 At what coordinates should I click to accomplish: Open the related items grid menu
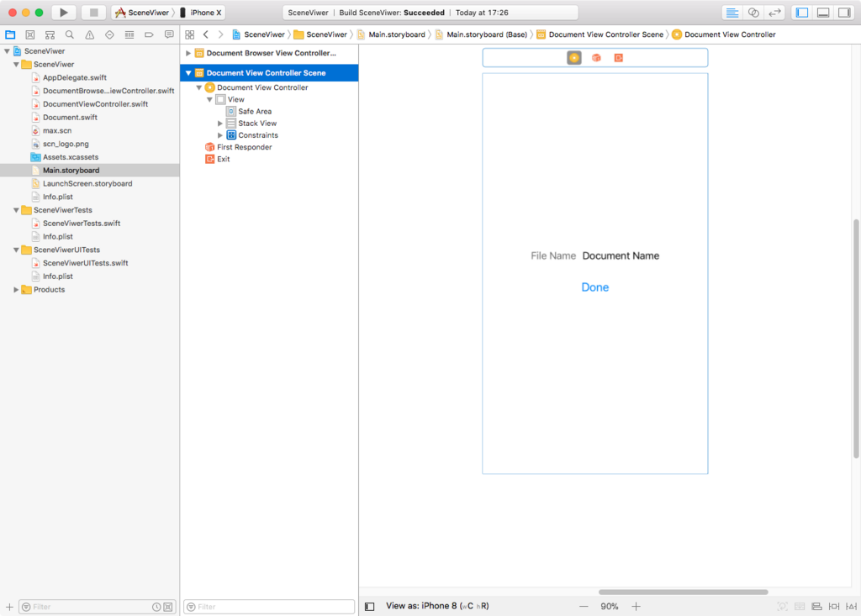(x=189, y=34)
